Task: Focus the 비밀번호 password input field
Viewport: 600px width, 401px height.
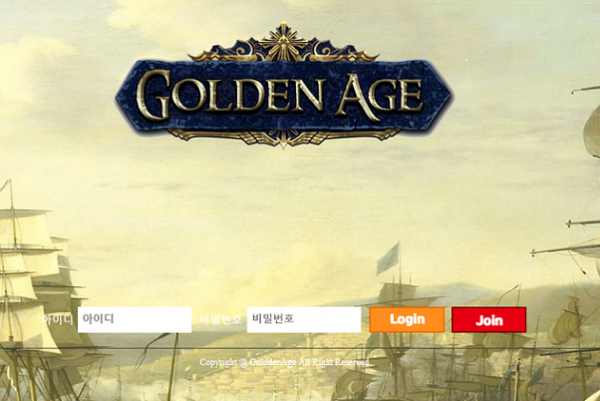Action: pos(304,319)
